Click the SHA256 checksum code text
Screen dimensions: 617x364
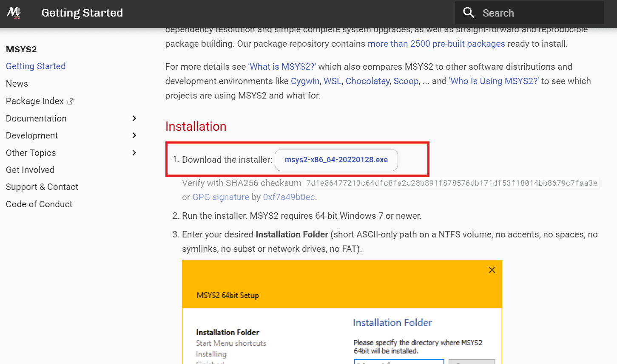coord(452,183)
